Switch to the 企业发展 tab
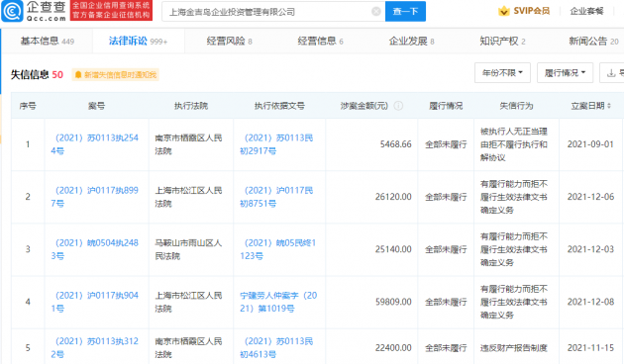 pos(411,41)
